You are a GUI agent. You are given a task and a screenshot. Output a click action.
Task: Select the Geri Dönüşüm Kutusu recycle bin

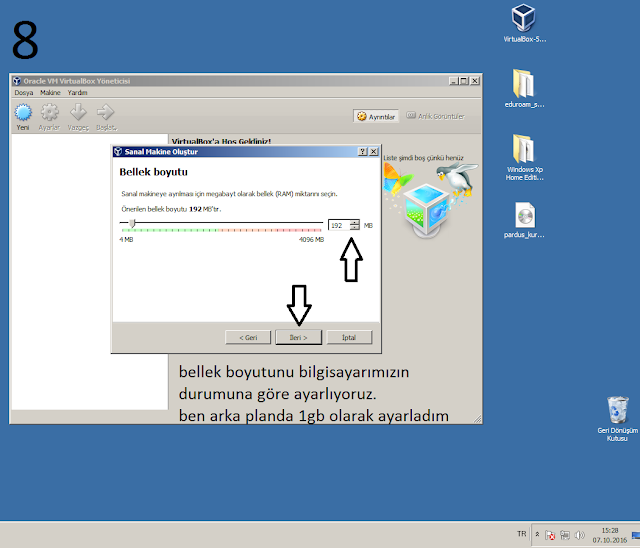(x=617, y=418)
